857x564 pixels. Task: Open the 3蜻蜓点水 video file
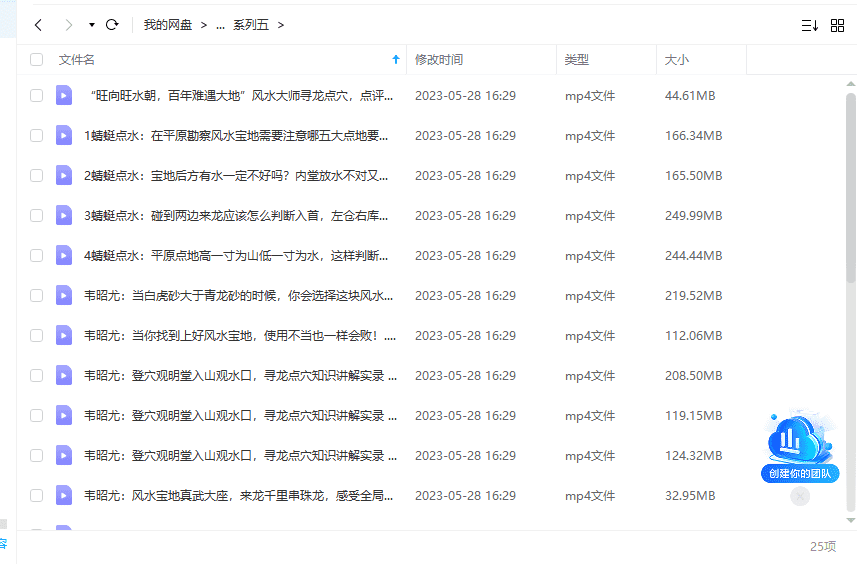pyautogui.click(x=236, y=215)
